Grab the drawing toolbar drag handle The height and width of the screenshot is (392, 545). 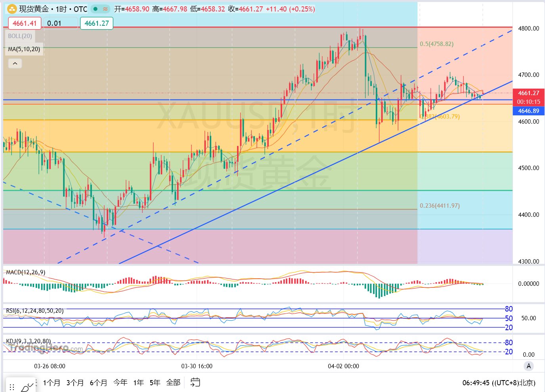(x=12, y=387)
